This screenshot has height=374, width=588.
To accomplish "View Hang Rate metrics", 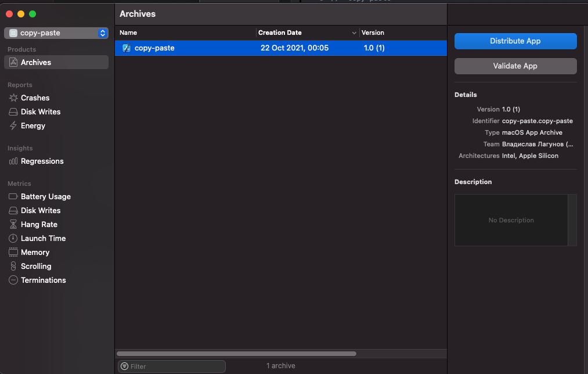I will pyautogui.click(x=39, y=224).
